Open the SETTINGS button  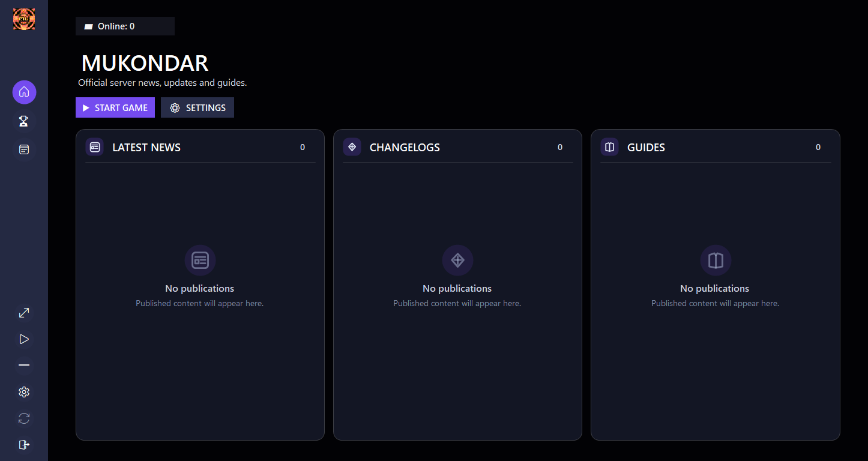pyautogui.click(x=197, y=107)
